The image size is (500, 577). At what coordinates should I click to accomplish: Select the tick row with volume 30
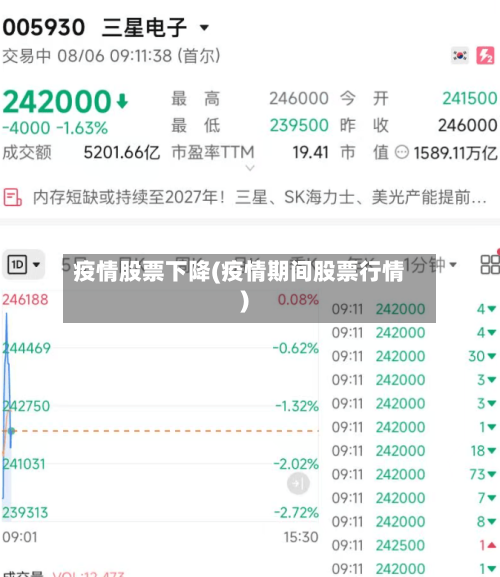(x=414, y=356)
